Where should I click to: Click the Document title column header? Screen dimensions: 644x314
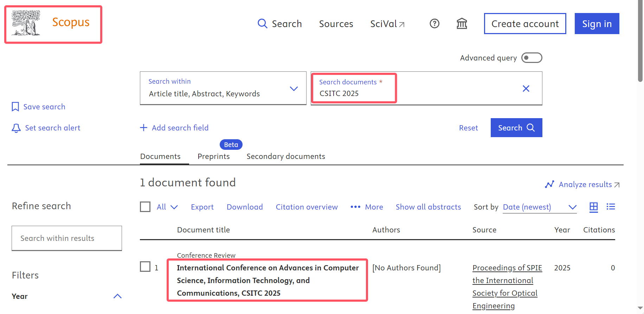(x=204, y=230)
